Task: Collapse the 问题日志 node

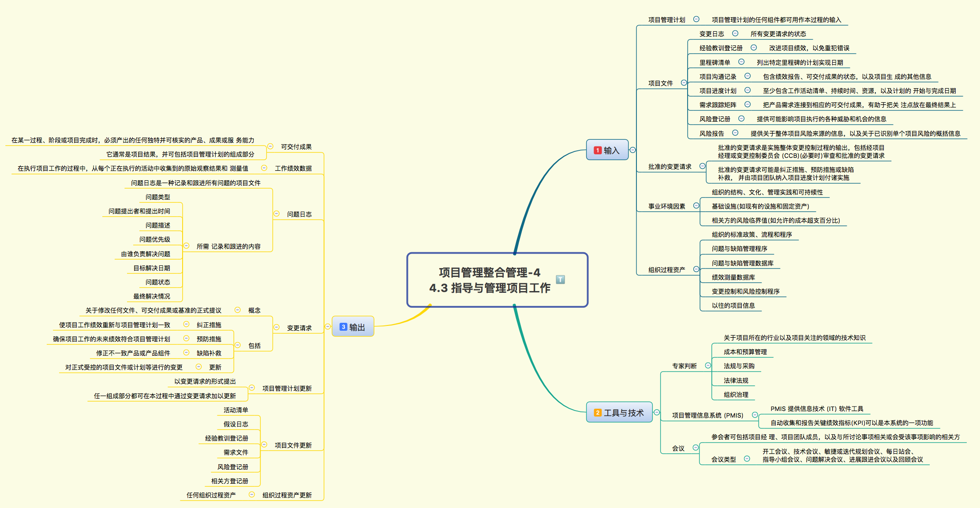Action: click(277, 213)
